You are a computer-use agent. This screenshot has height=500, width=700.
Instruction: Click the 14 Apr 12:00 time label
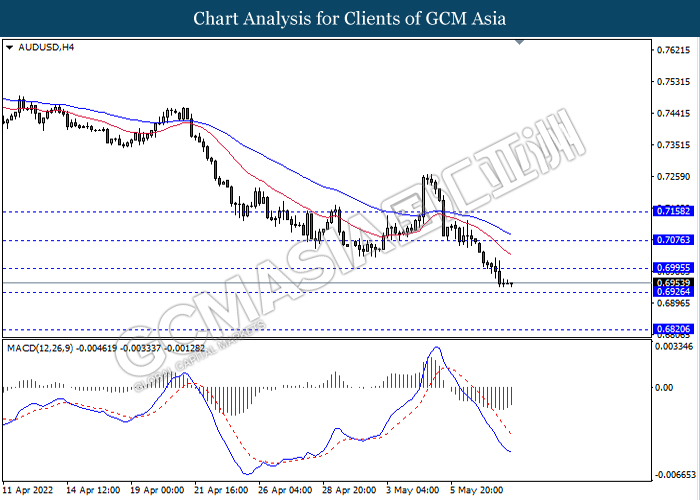pos(93,490)
